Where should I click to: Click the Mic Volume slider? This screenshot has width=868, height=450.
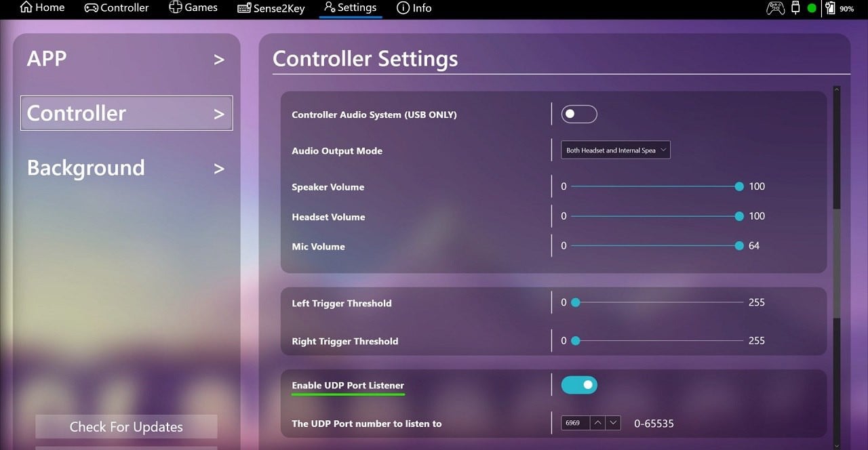pyautogui.click(x=656, y=246)
